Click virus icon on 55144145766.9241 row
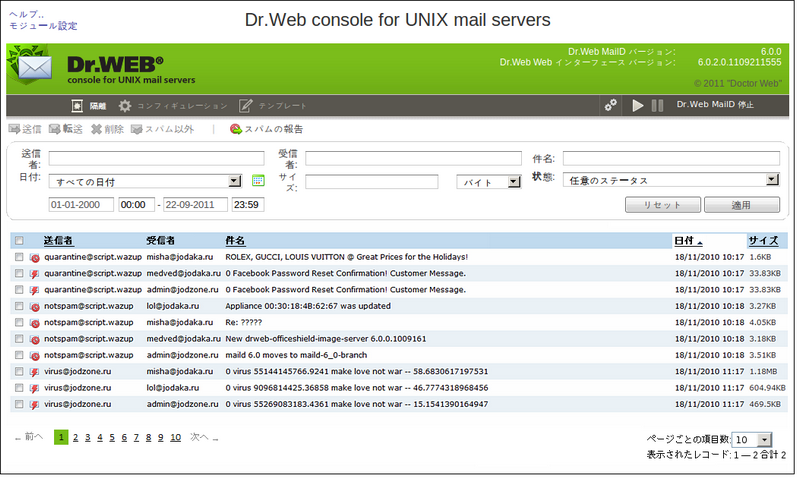 (35, 372)
